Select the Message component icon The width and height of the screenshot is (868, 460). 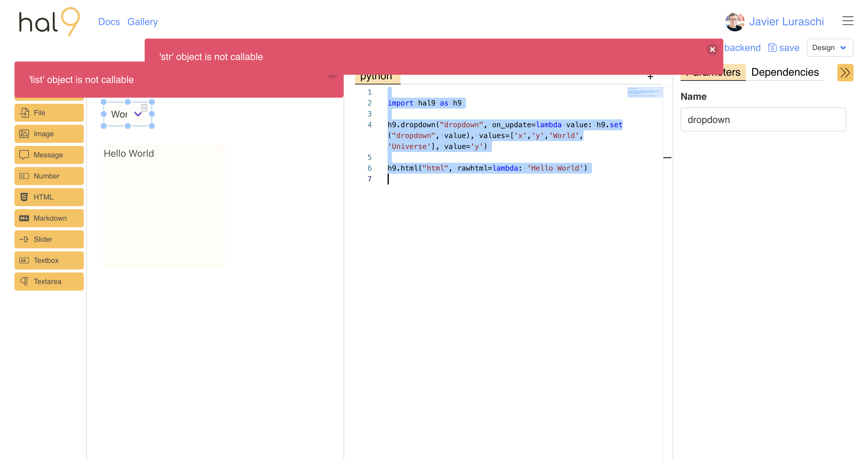24,155
